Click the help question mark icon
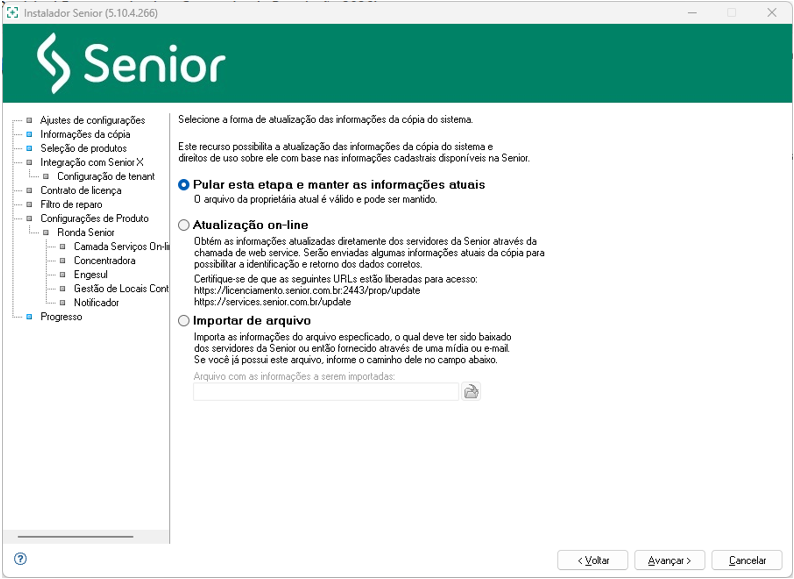 (20, 559)
